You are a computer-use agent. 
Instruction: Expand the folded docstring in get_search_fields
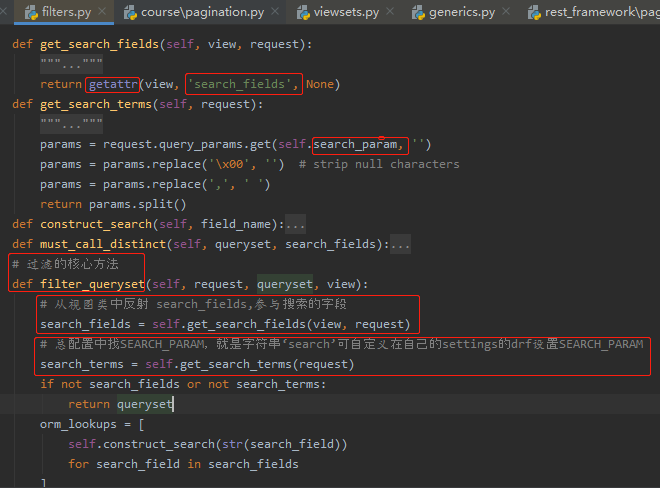(x=72, y=64)
